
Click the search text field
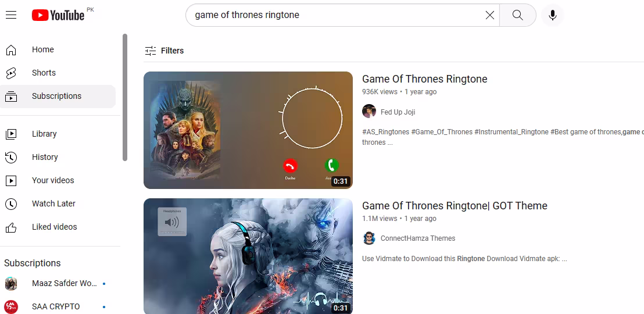[x=337, y=15]
